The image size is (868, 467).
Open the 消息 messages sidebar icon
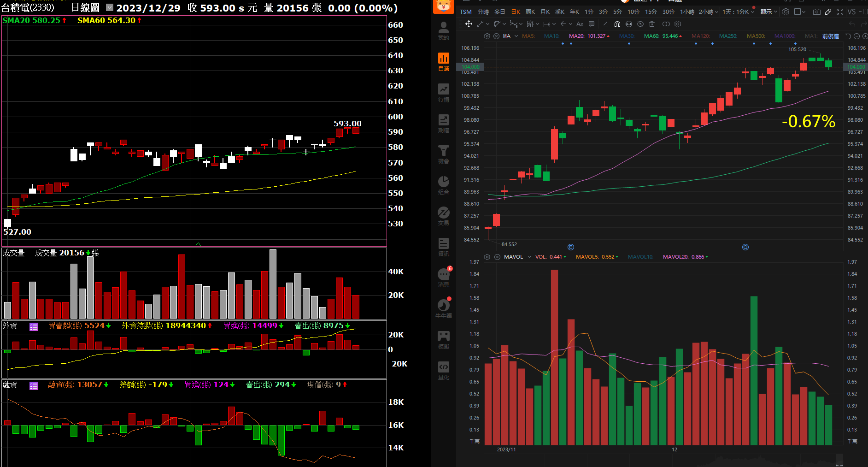tap(444, 278)
